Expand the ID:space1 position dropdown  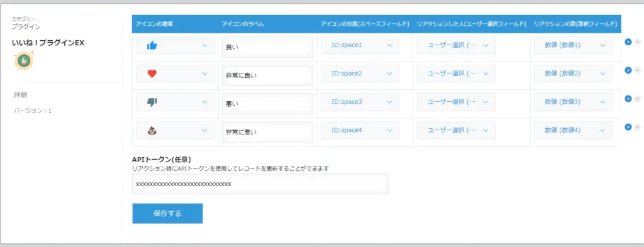point(360,45)
